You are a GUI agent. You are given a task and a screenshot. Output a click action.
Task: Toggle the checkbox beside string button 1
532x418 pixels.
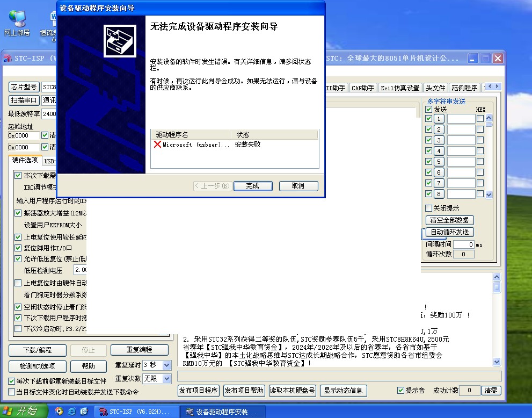coord(428,119)
